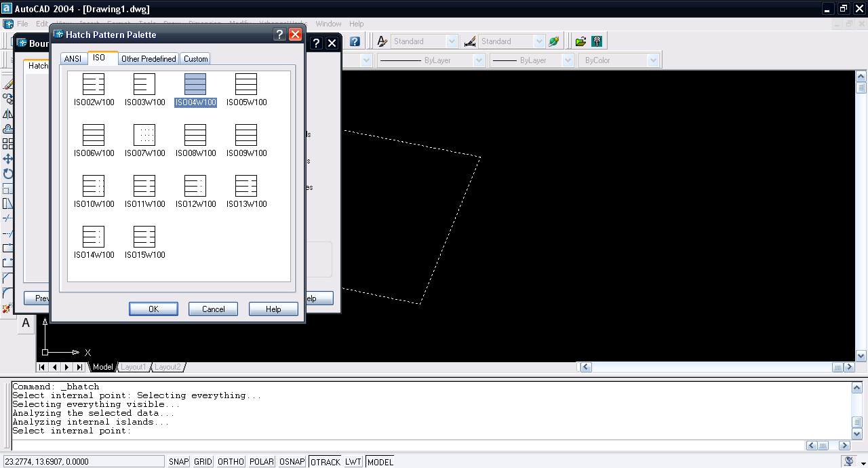
Task: Click the Text Style Manager icon
Action: pyautogui.click(x=382, y=41)
